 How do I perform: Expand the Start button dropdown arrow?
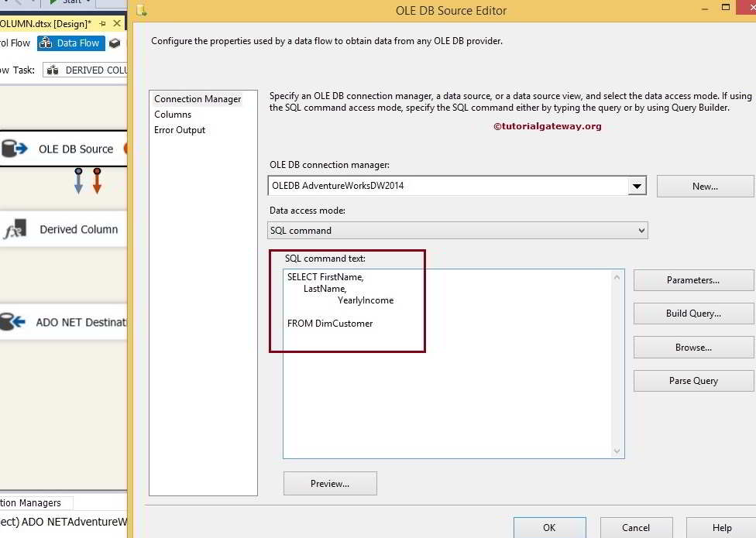pyautogui.click(x=88, y=2)
